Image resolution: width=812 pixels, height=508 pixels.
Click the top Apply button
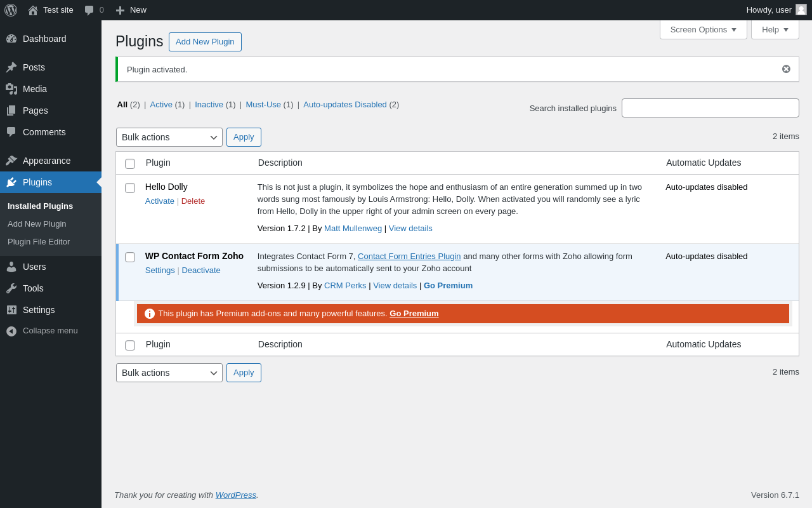244,137
